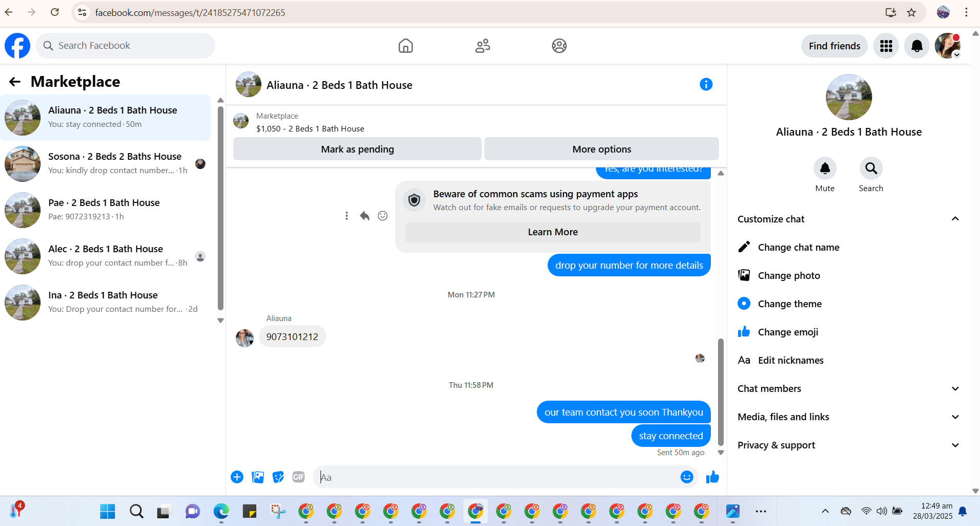Image resolution: width=980 pixels, height=526 pixels.
Task: Open the Aliauna 2 Beds 1 Bath chat
Action: 105,118
